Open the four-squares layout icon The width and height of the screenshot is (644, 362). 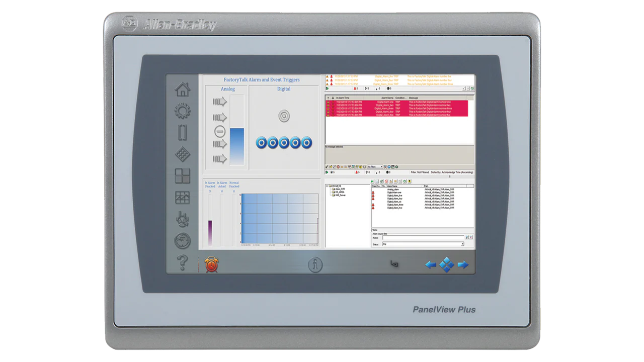click(x=182, y=176)
